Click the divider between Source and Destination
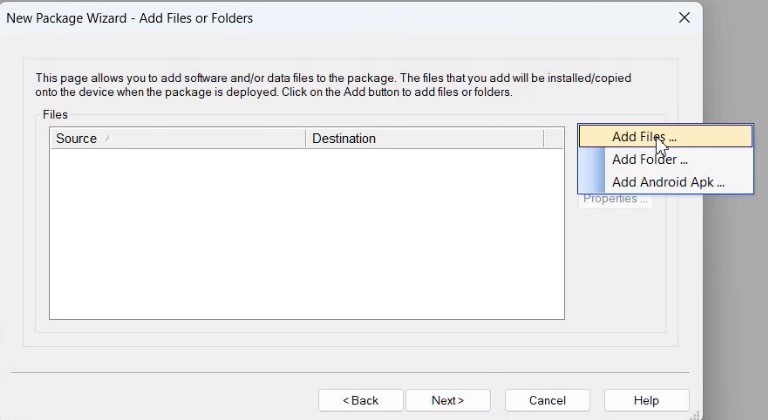This screenshot has height=420, width=768. click(305, 139)
